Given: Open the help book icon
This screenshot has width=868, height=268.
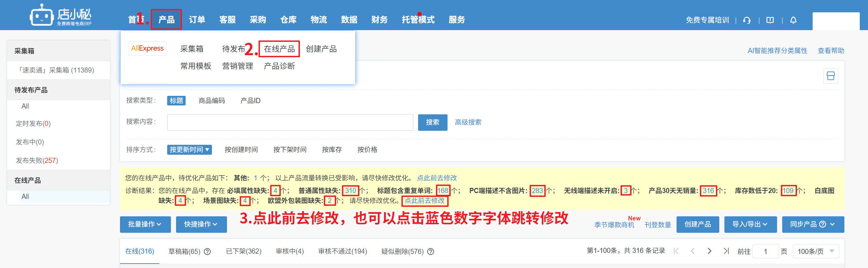Looking at the screenshot, I should pyautogui.click(x=770, y=20).
